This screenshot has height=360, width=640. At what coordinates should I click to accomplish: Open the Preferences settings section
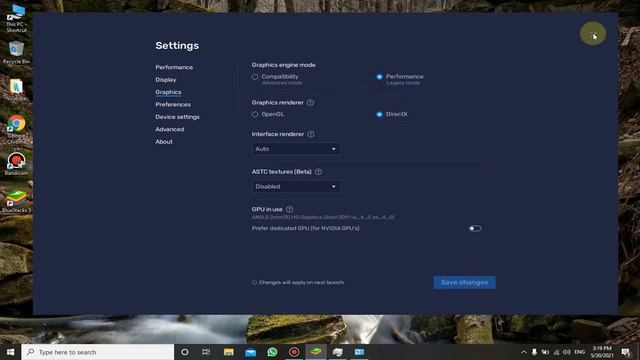[173, 104]
